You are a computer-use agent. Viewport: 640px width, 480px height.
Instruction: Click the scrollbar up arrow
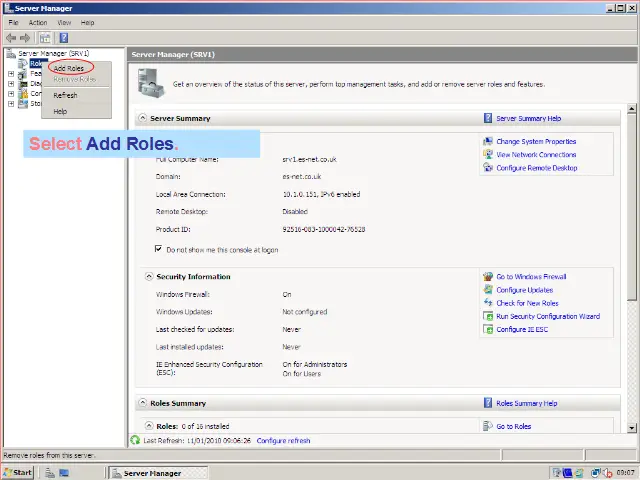632,109
